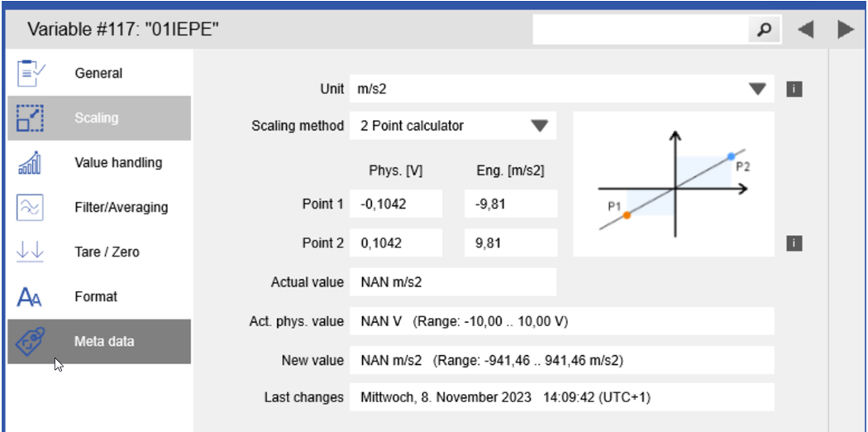Image resolution: width=868 pixels, height=432 pixels.
Task: Open the Value handling tab
Action: [118, 163]
